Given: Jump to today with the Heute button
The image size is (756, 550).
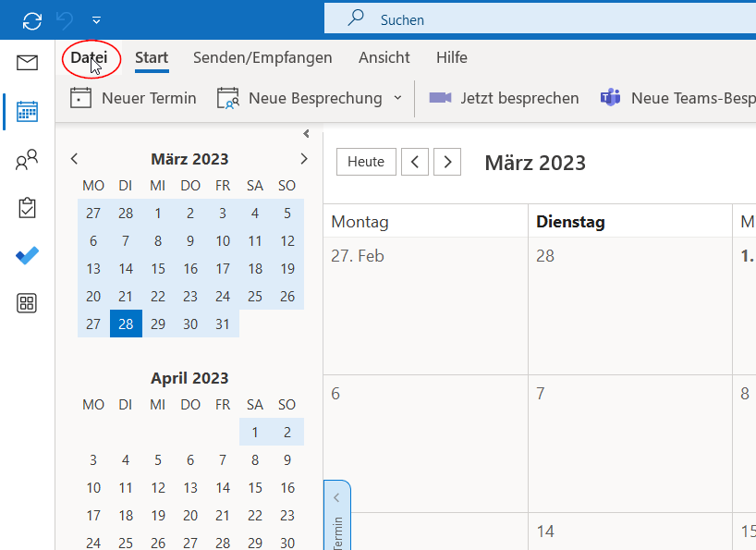Looking at the screenshot, I should [366, 161].
